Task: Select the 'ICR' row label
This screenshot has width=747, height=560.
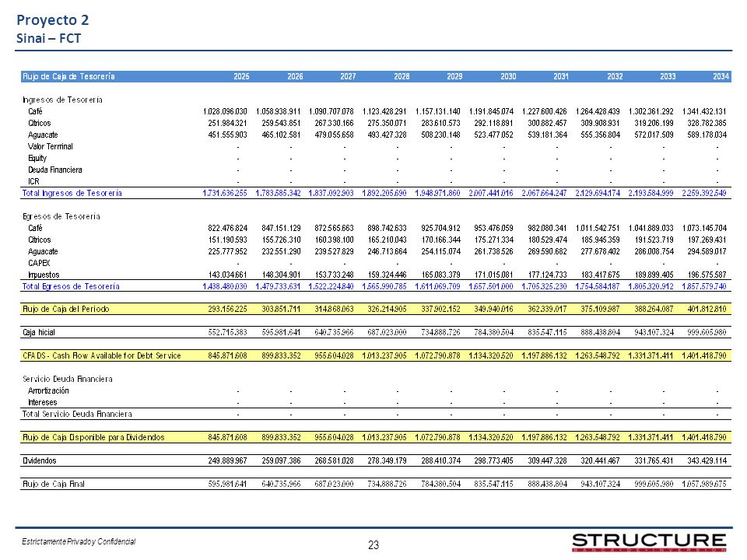Action: click(33, 181)
